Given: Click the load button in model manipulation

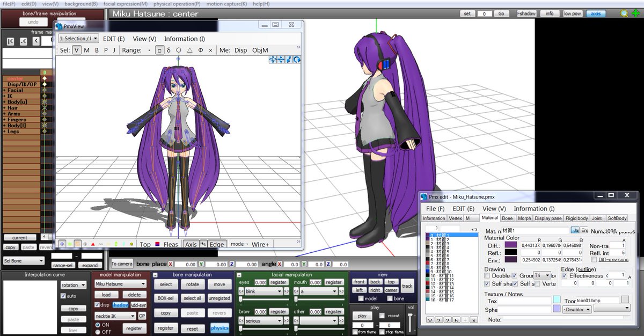Looking at the screenshot, I should click(106, 295).
